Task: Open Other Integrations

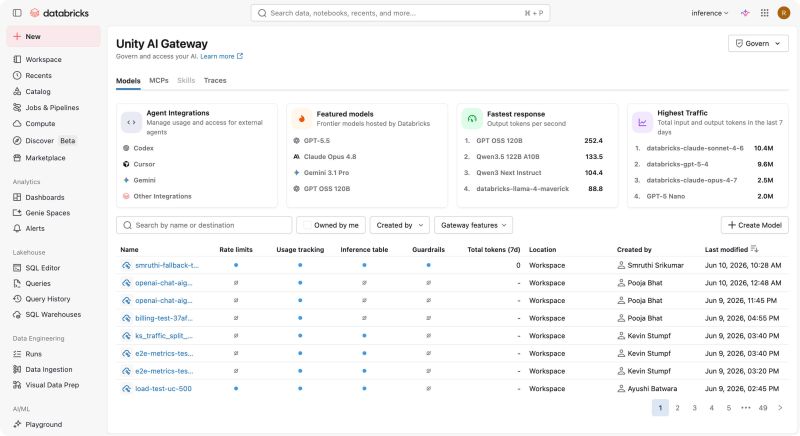Action: pos(157,196)
